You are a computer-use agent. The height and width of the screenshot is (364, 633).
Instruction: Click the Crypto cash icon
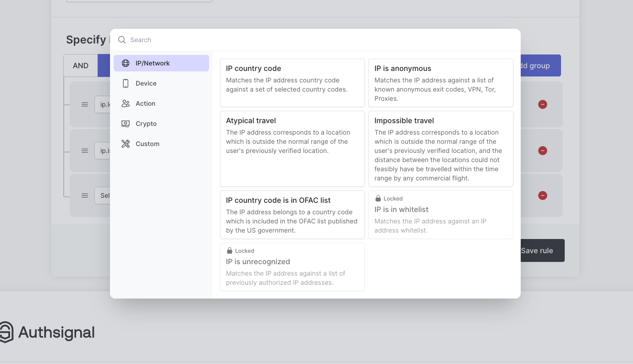(126, 124)
